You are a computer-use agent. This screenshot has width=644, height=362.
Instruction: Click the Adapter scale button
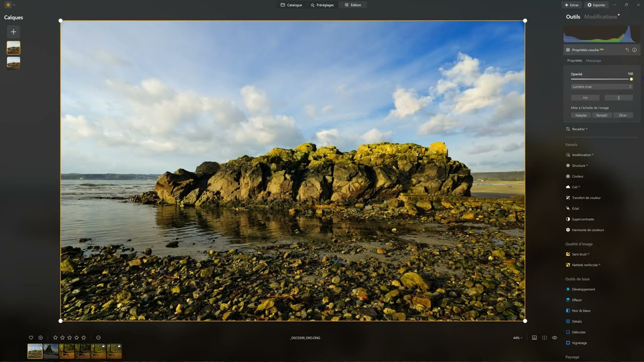[581, 115]
